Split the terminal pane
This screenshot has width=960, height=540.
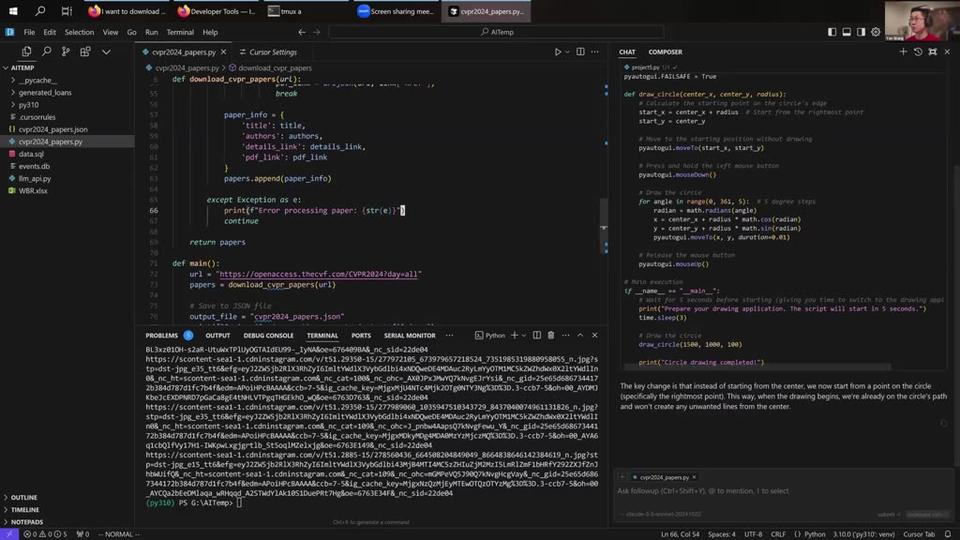536,336
